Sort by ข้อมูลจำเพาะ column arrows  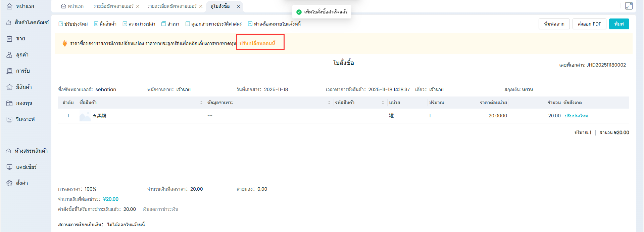click(x=329, y=103)
